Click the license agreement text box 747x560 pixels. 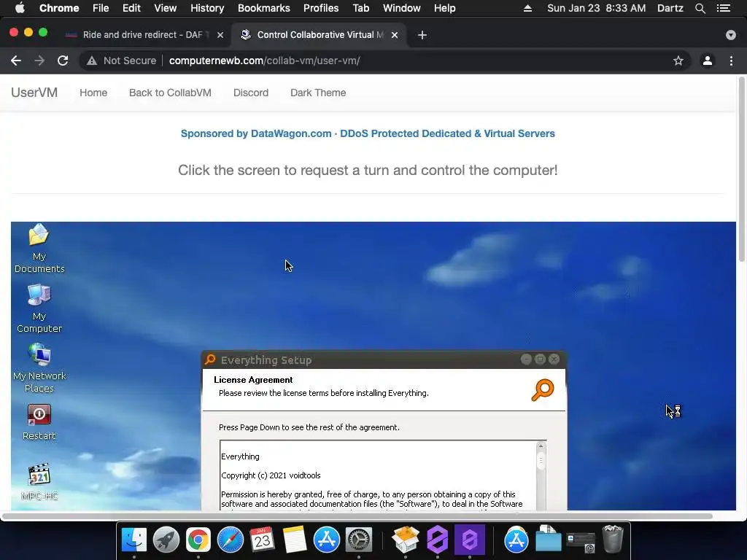point(379,475)
